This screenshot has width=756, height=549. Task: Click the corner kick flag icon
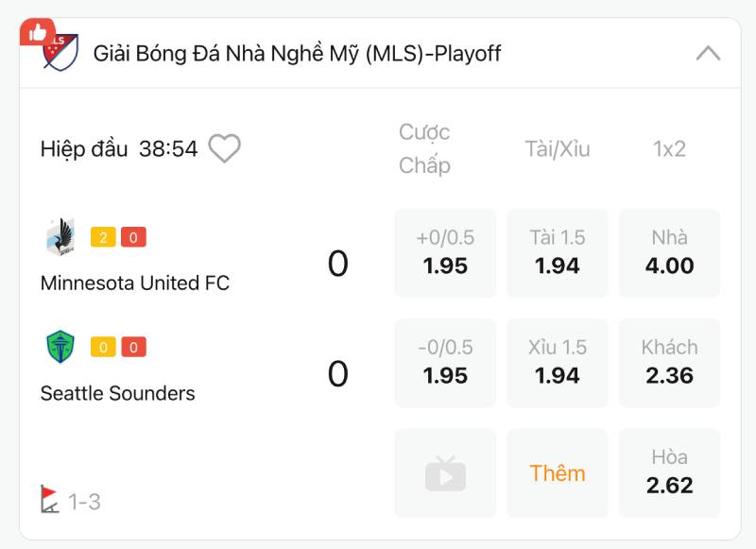click(50, 499)
